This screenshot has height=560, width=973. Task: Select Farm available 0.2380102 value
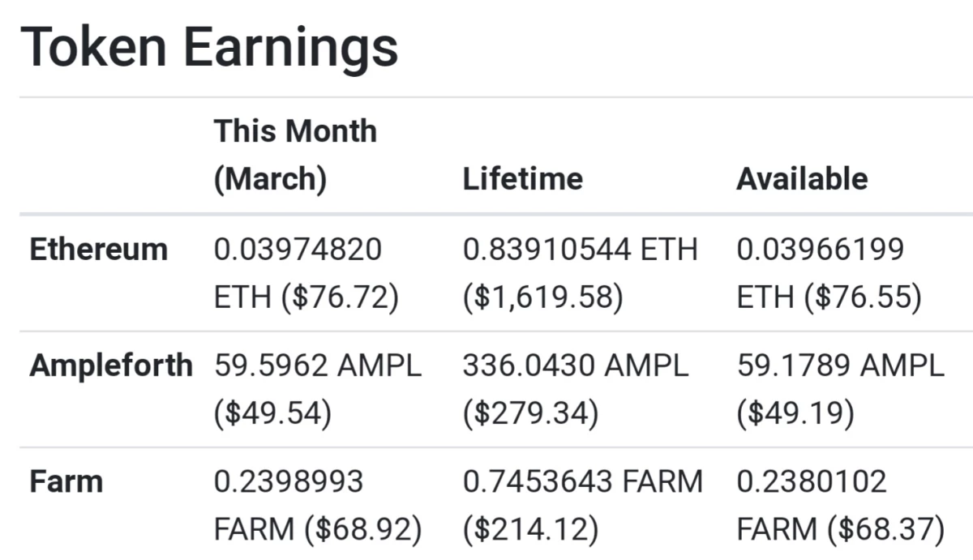812,482
